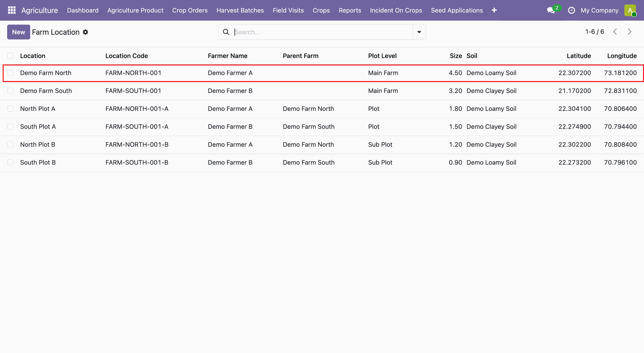The width and height of the screenshot is (644, 353).
Task: Sort by the Location Code column header
Action: pos(126,56)
